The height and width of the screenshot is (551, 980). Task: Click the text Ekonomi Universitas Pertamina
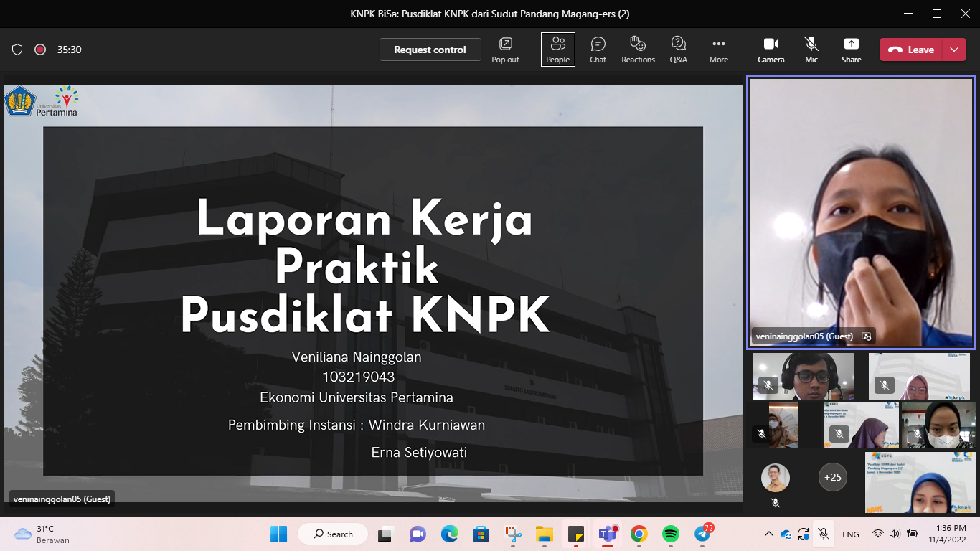357,397
